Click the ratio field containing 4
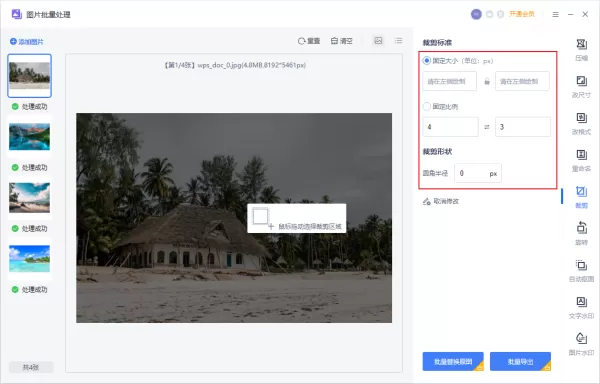 click(450, 127)
